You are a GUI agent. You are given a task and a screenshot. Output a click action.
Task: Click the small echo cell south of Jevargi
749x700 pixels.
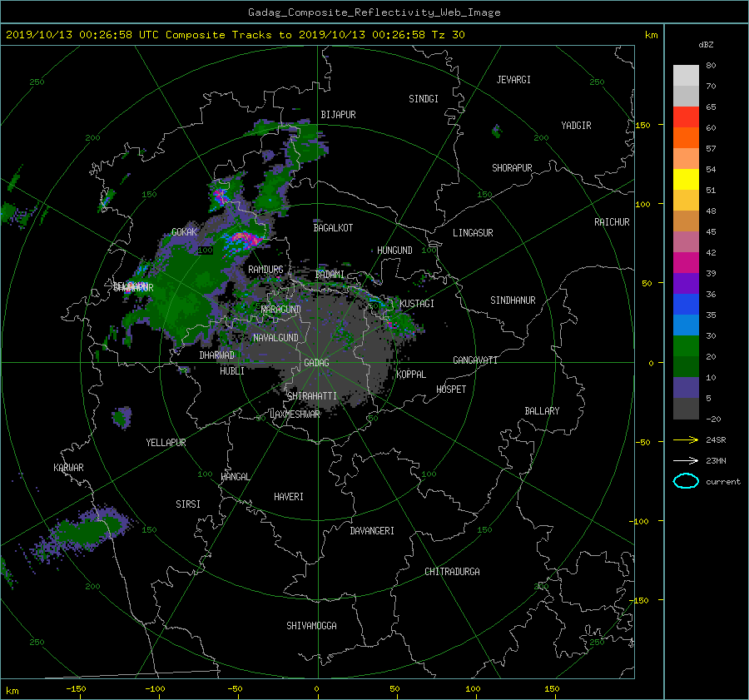pos(497,131)
